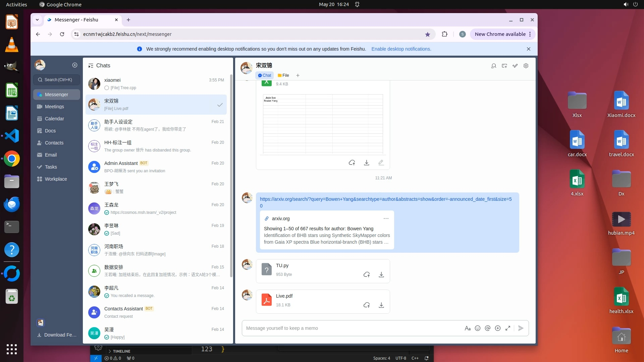Click the create new plus icon in sidebar
This screenshot has width=644, height=362.
click(75, 65)
